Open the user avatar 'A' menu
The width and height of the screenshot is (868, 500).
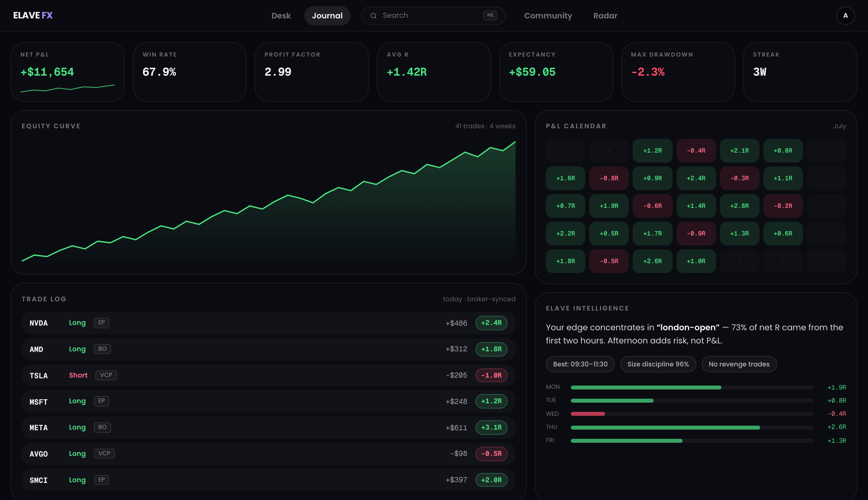pos(845,15)
